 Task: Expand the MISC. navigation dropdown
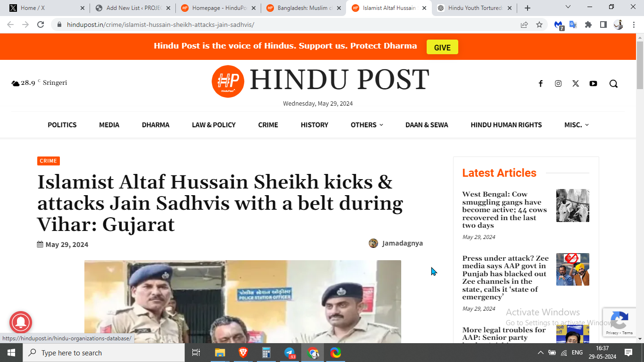click(x=577, y=125)
